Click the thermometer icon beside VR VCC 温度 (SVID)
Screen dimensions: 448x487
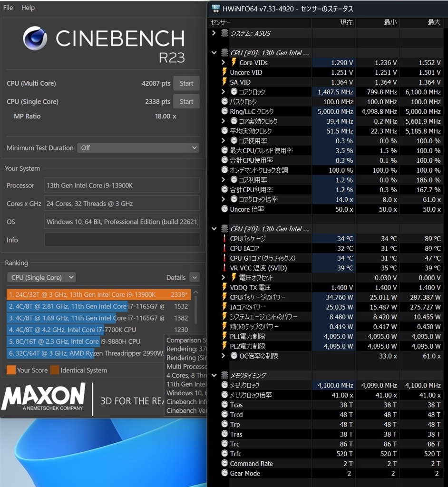(x=224, y=268)
